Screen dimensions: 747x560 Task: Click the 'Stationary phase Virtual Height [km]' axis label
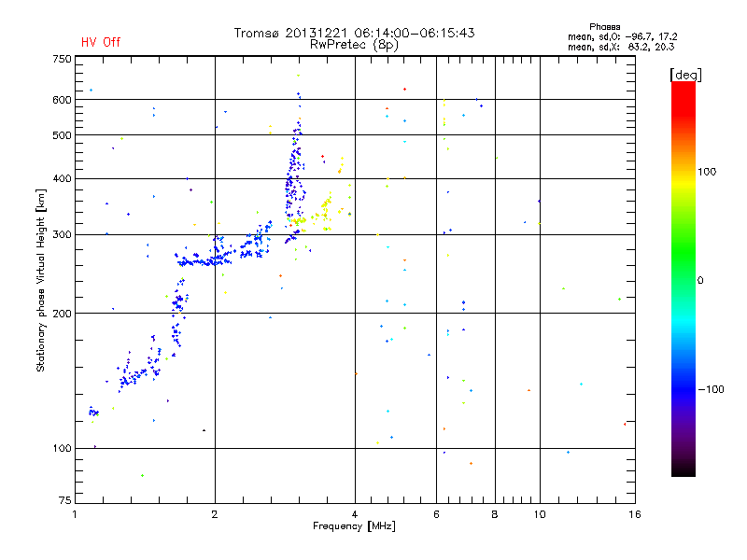[x=41, y=280]
